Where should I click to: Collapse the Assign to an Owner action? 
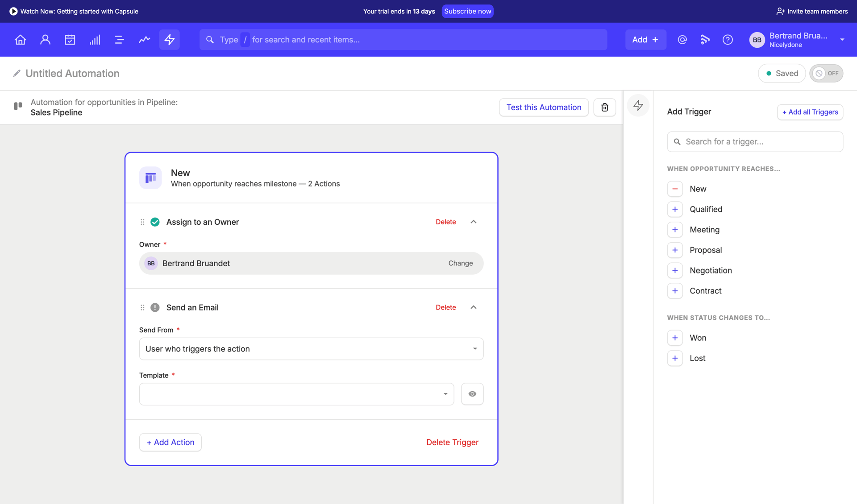(x=473, y=222)
